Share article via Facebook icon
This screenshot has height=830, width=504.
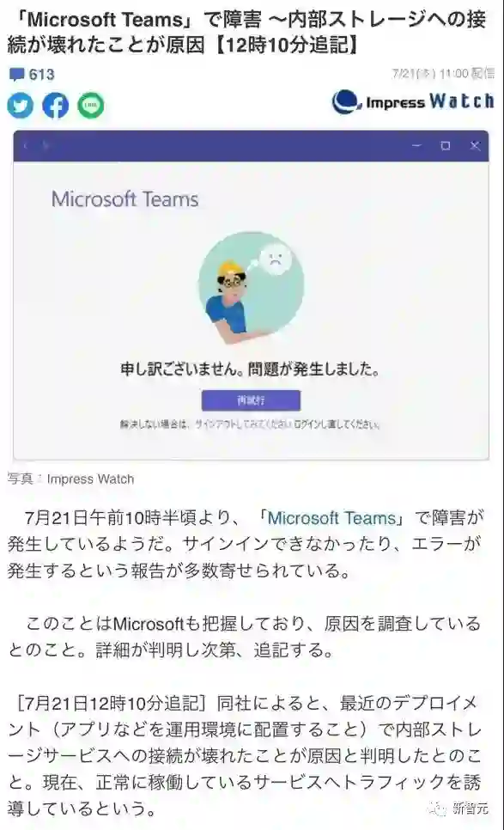(x=56, y=106)
